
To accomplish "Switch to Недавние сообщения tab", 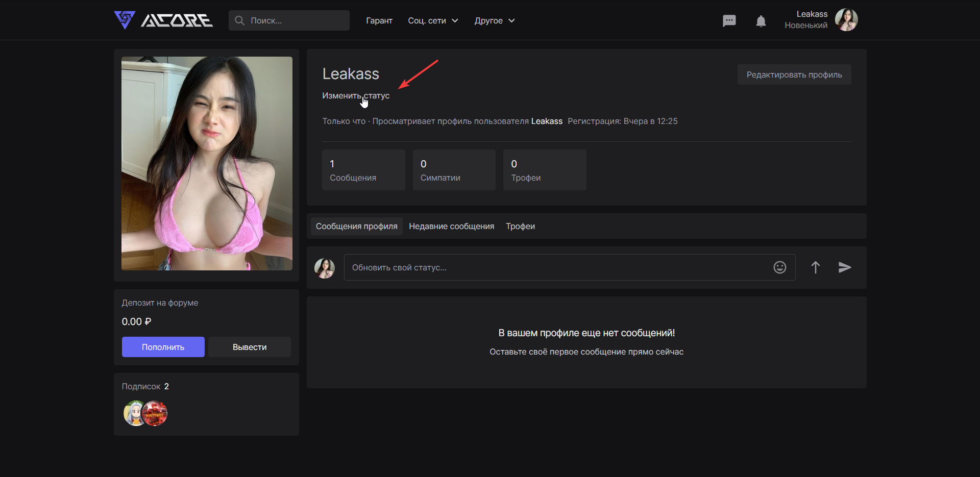I will click(x=451, y=226).
